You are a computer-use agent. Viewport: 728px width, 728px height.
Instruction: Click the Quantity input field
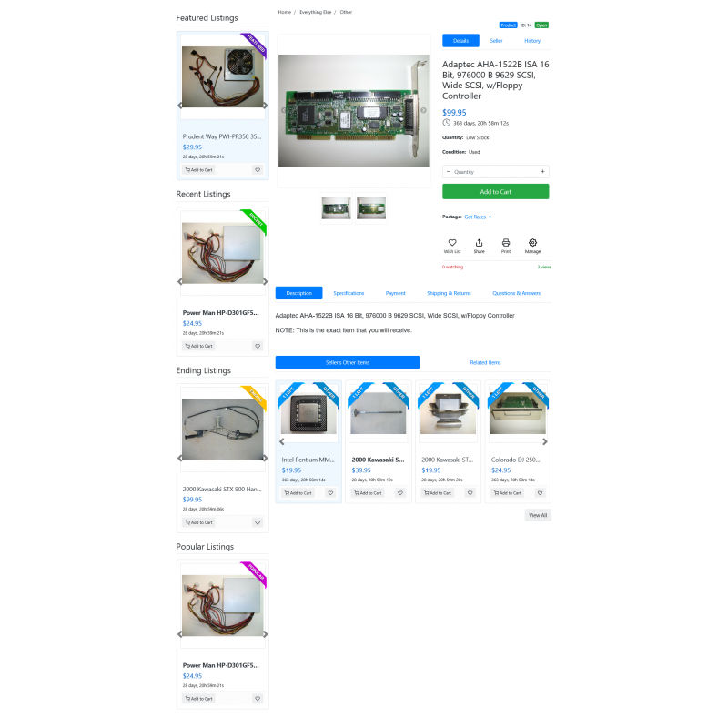[x=495, y=172]
